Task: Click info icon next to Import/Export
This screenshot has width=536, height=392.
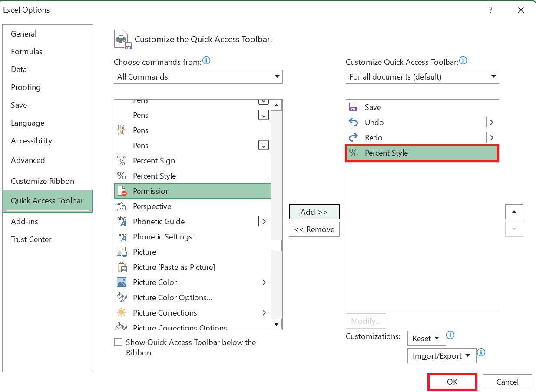Action: tap(481, 352)
